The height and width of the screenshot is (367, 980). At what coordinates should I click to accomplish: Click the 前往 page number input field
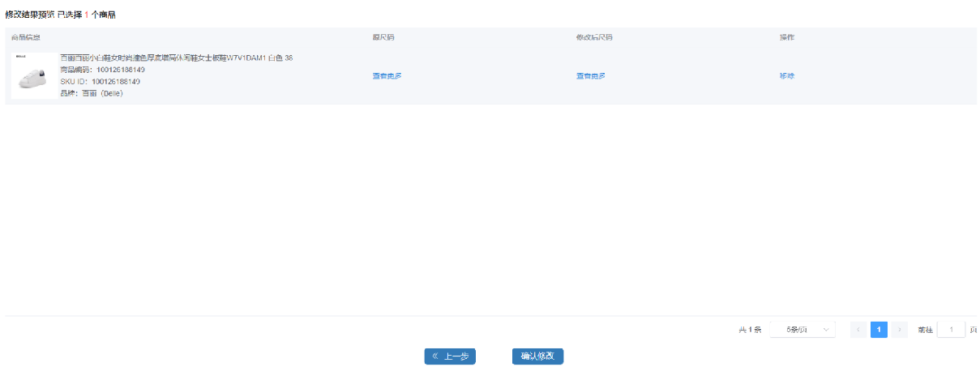click(x=951, y=330)
